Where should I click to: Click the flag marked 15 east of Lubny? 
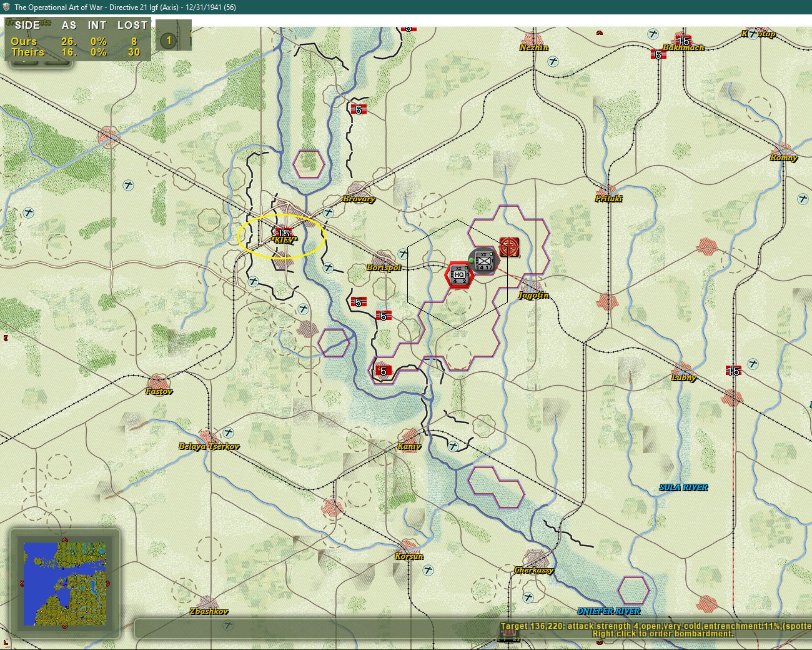733,371
